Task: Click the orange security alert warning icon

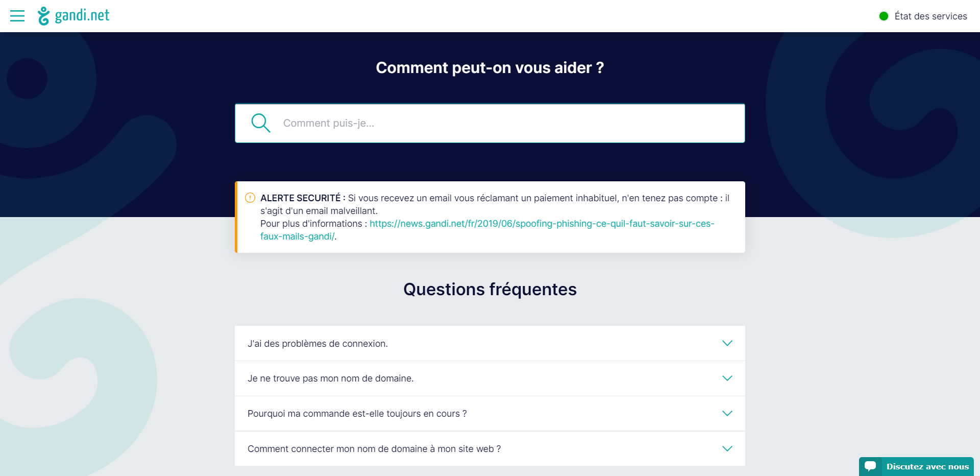Action: click(250, 198)
